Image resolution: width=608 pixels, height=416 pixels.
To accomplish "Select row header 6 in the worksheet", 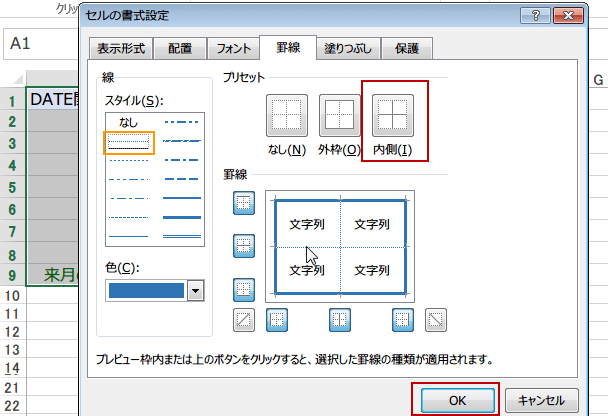I will pyautogui.click(x=12, y=210).
